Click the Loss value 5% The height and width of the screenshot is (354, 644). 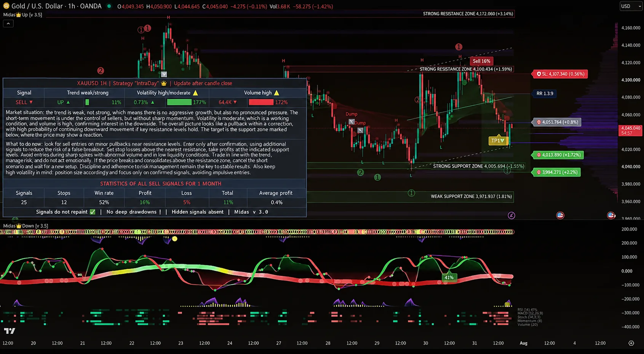(187, 203)
